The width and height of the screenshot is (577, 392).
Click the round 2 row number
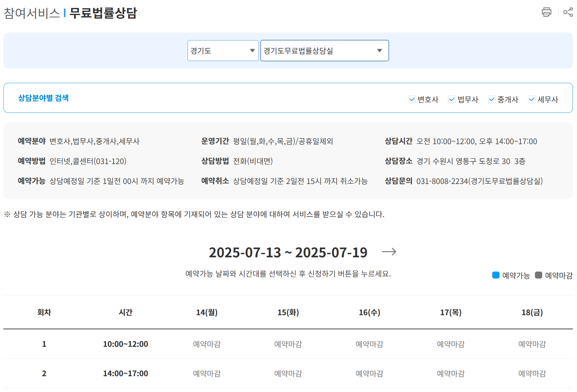click(x=44, y=373)
